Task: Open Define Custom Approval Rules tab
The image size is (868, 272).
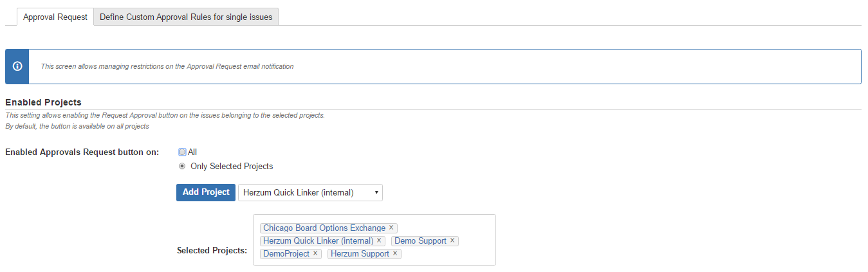Action: [x=186, y=17]
